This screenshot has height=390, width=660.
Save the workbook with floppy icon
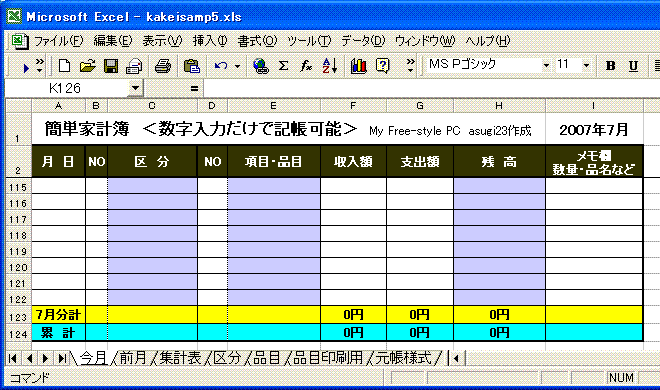click(x=111, y=66)
